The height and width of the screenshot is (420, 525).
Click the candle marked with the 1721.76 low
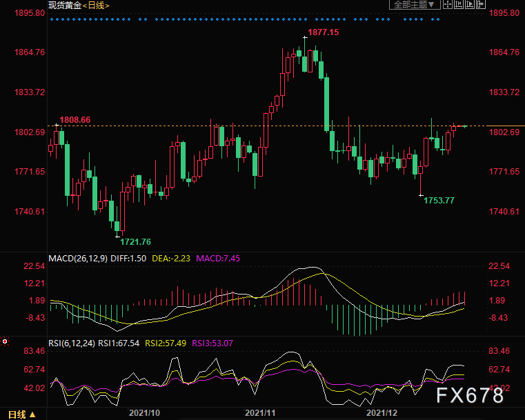tap(117, 221)
